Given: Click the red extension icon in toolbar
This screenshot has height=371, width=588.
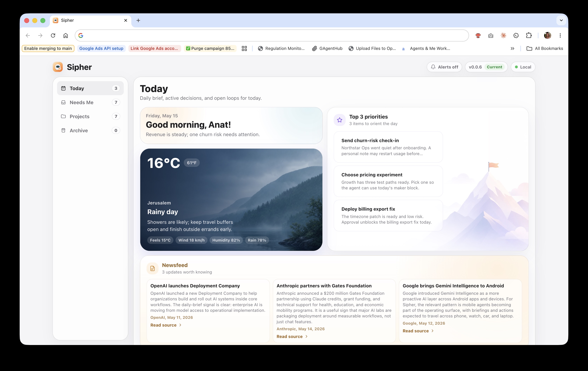Looking at the screenshot, I should coord(478,35).
